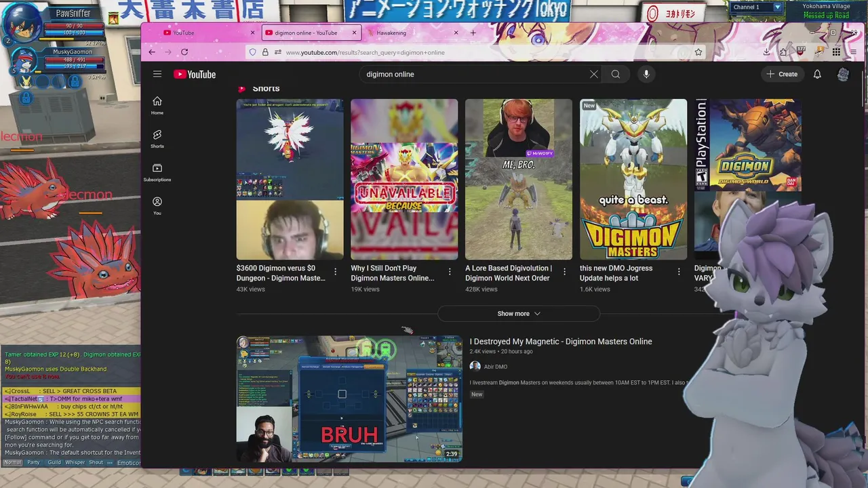
Task: Select Guild chat tab in game
Action: pos(54,463)
